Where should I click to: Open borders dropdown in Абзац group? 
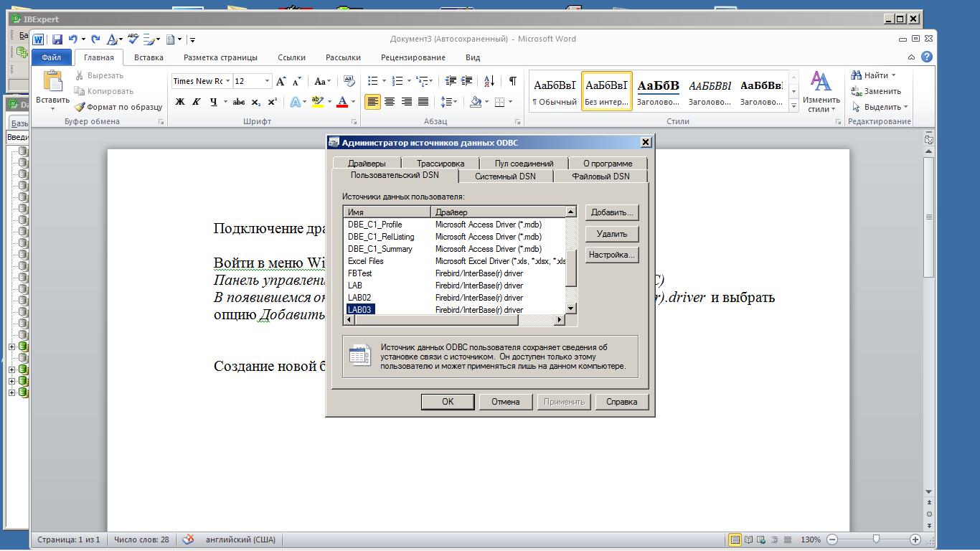509,102
